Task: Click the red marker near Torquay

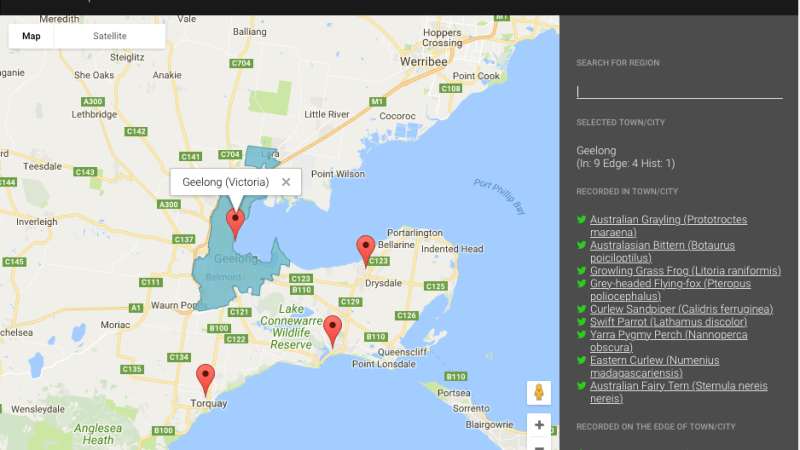Action: pos(206,379)
